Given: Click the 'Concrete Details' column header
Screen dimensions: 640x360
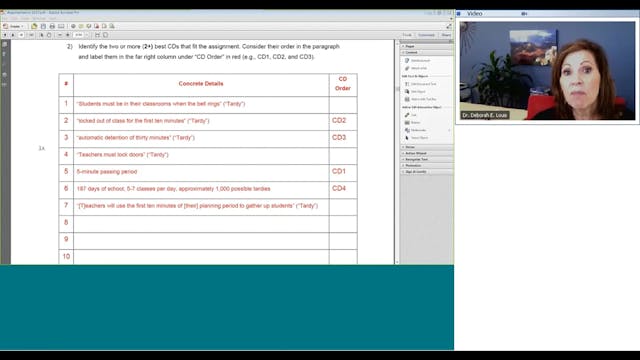Looking at the screenshot, I should pyautogui.click(x=201, y=84).
